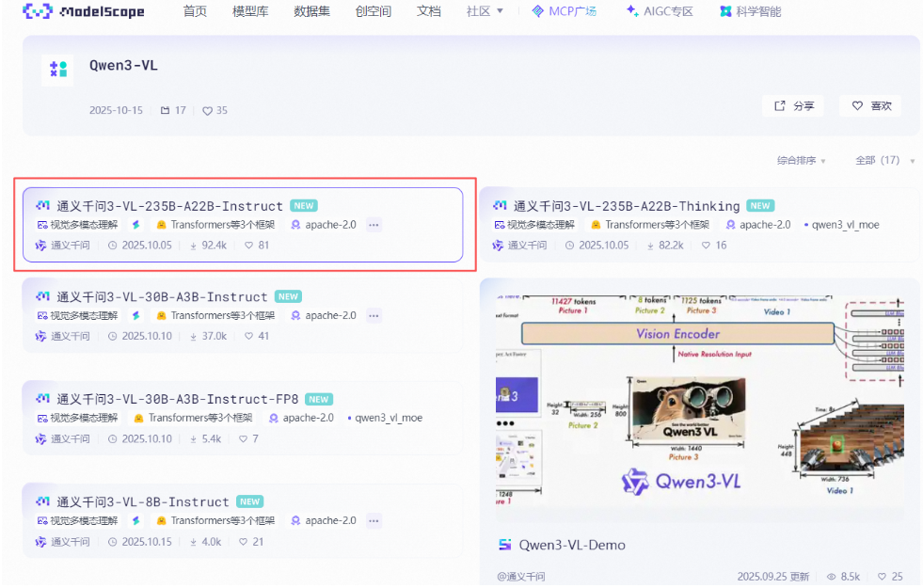The height and width of the screenshot is (588, 923).
Task: Open 通义千问3-VL-235B-A22B-Instruct model
Action: coord(169,206)
